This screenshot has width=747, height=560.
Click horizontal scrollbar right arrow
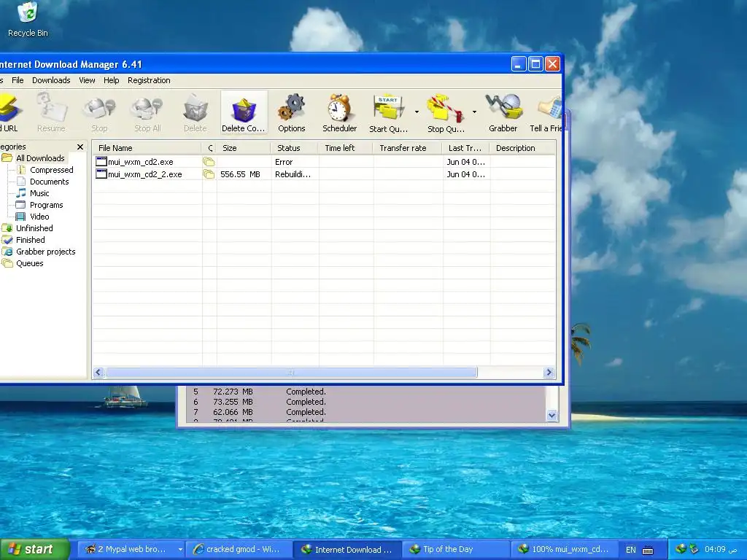549,373
